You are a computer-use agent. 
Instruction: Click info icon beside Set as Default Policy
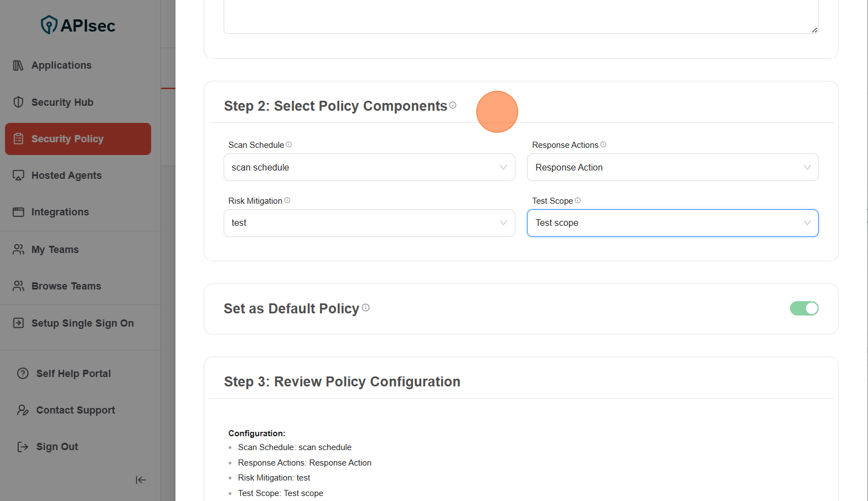pos(366,308)
